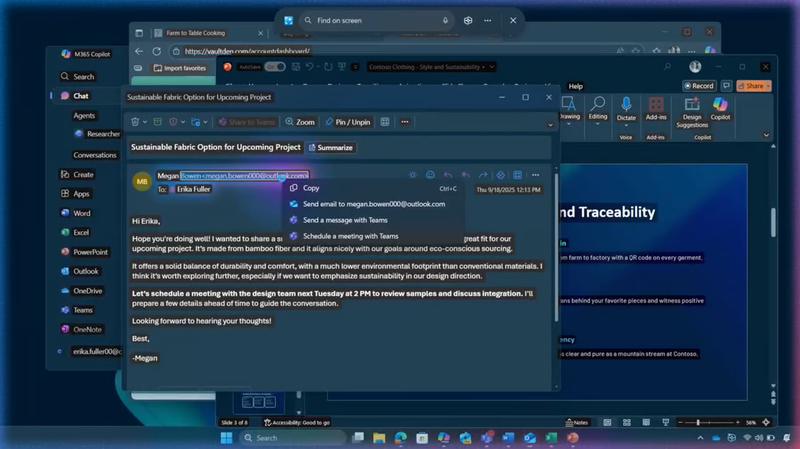Open Conversations in Copilot sidebar
The image size is (800, 449).
click(94, 155)
